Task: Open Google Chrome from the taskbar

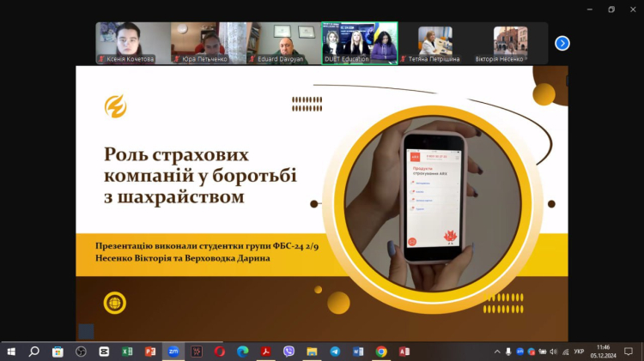Action: click(x=381, y=352)
